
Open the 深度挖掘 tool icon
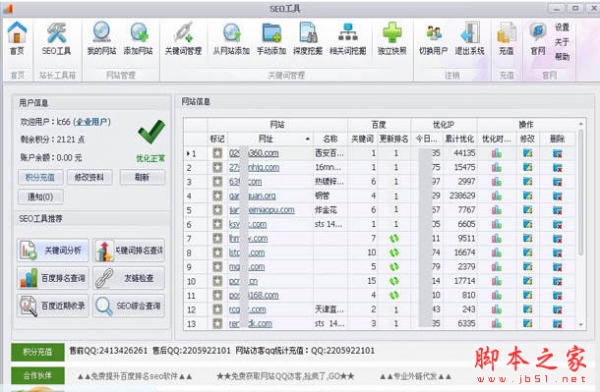(x=308, y=38)
